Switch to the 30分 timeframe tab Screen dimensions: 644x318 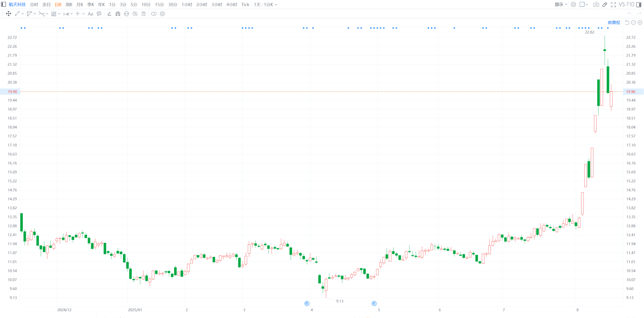point(173,4)
